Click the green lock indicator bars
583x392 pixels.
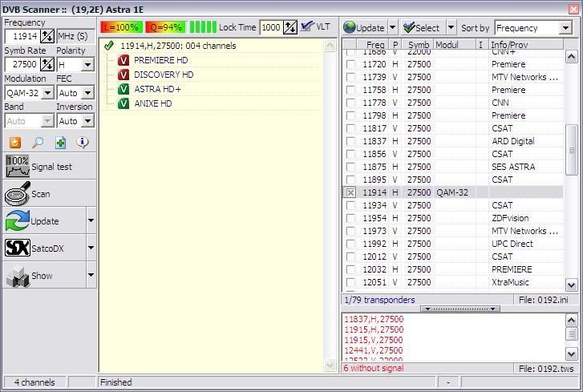(203, 27)
